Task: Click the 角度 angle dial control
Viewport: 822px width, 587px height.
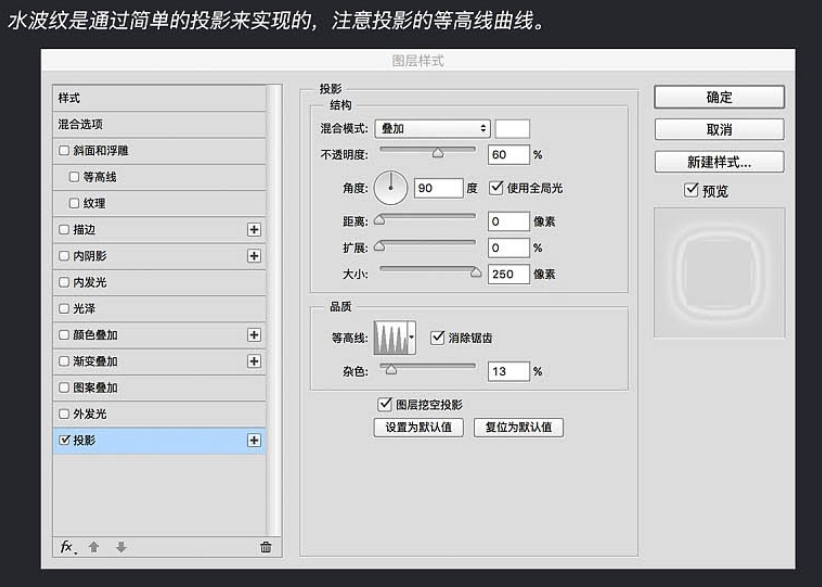Action: coord(390,186)
